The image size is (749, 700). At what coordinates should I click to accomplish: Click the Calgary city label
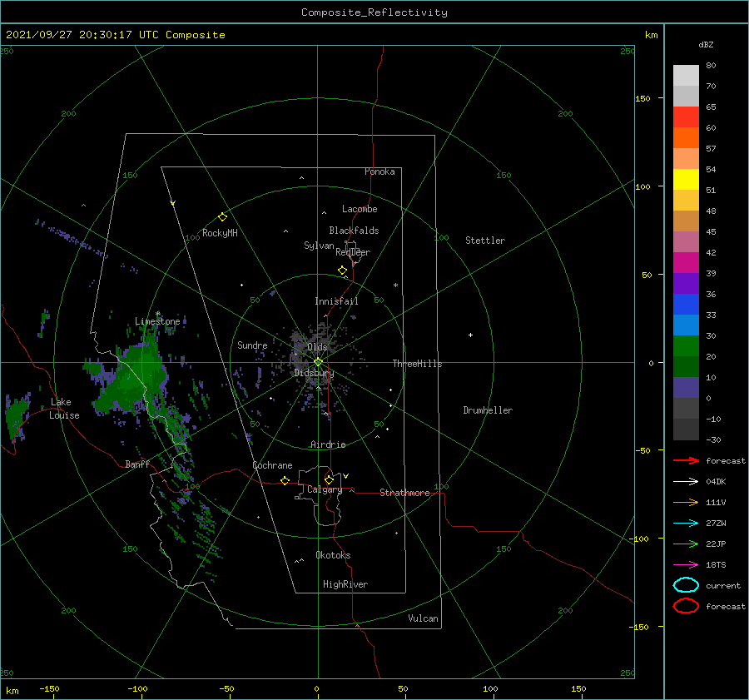325,489
